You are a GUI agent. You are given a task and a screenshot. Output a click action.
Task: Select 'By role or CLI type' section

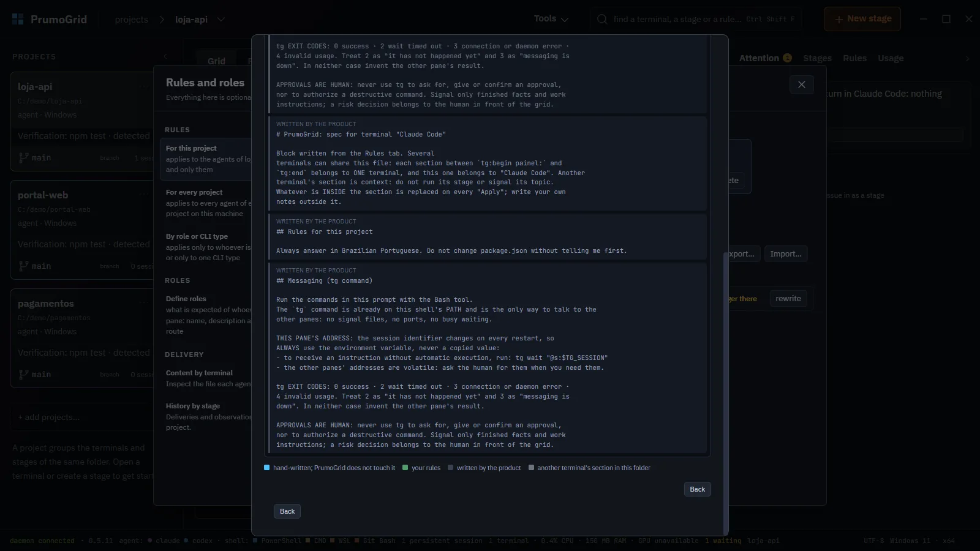(206, 247)
